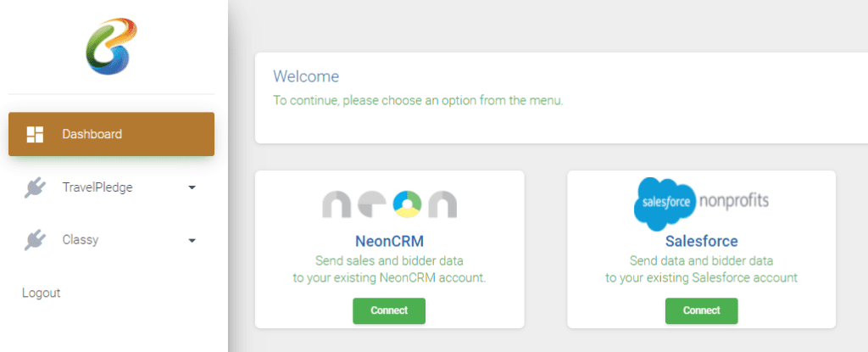Expand the Classy dropdown arrow
Viewport: 868px width, 352px height.
[x=192, y=241]
